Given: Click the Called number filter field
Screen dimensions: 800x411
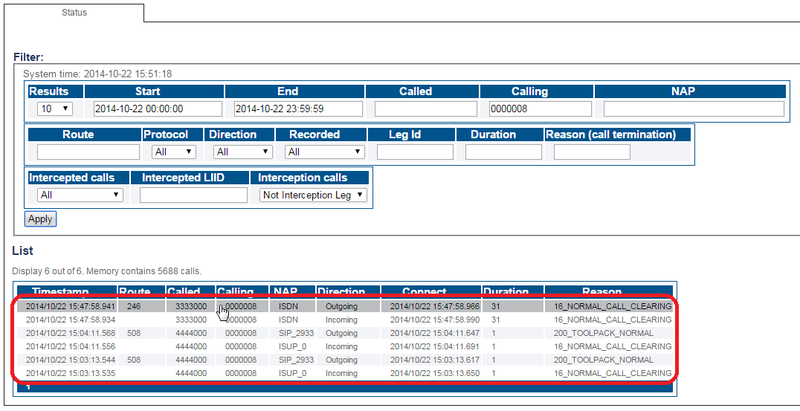Looking at the screenshot, I should tap(424, 109).
